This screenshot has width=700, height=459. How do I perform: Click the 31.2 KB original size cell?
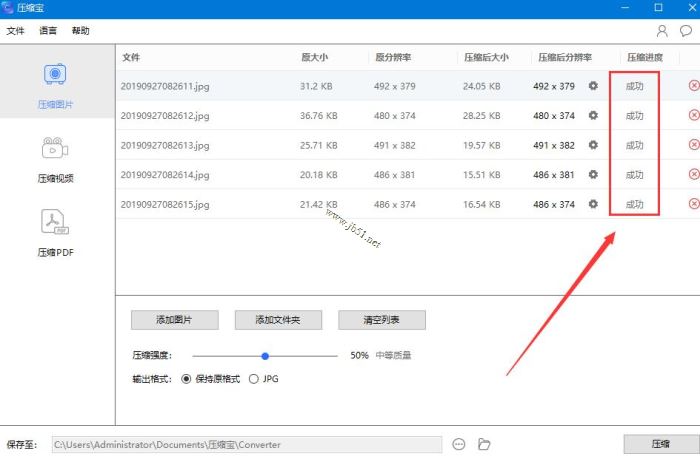click(x=316, y=86)
